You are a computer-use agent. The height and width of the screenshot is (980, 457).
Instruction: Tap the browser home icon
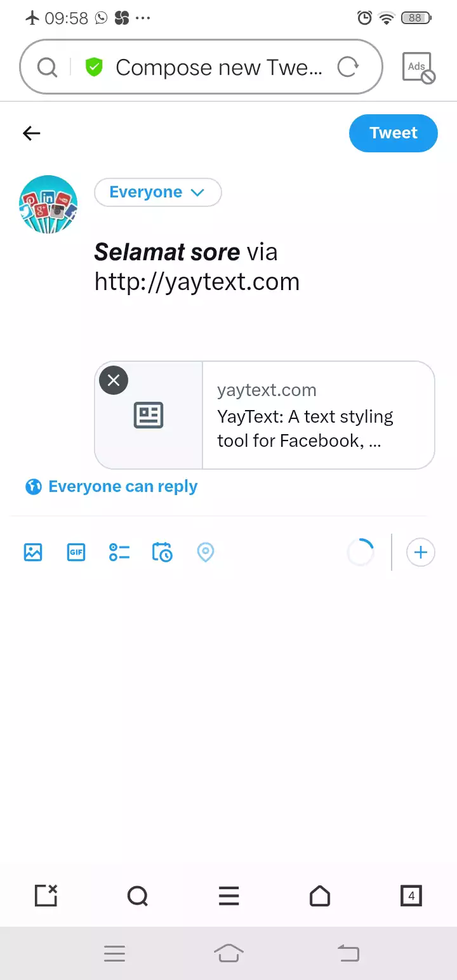coord(320,896)
